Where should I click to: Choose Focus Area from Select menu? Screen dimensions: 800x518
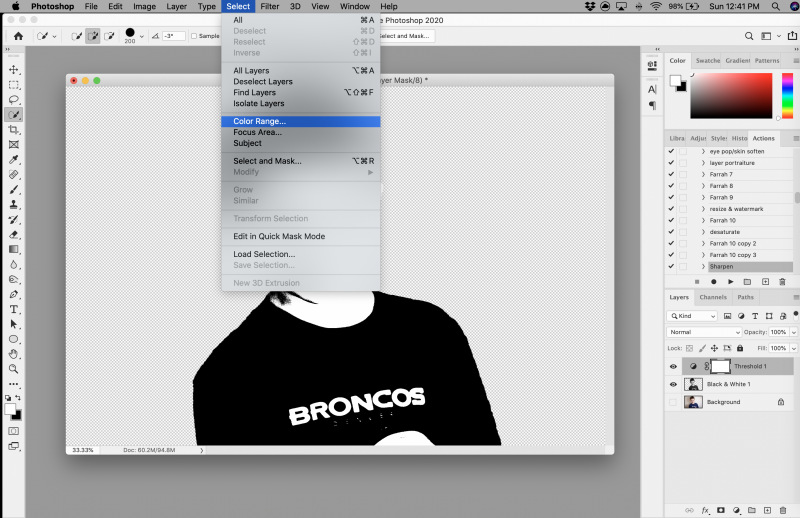coord(301,132)
